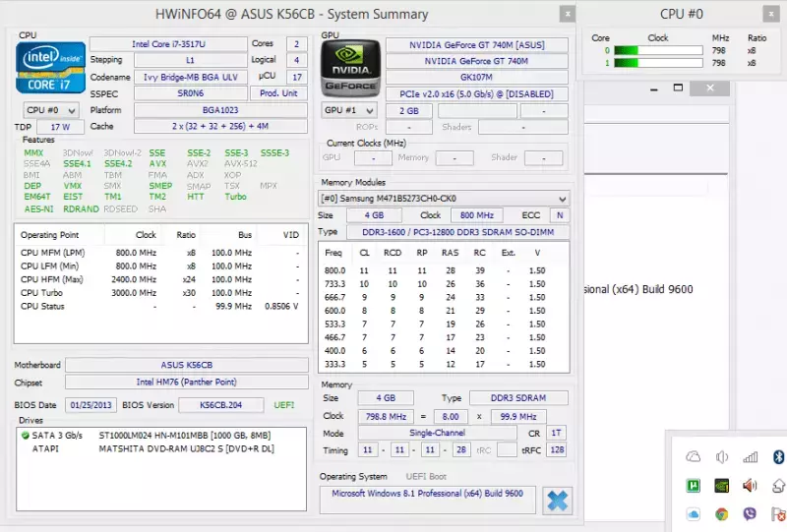The height and width of the screenshot is (532, 787).
Task: Select the MATSHITA DVD-RAM ATAPI drive row
Action: (x=160, y=448)
